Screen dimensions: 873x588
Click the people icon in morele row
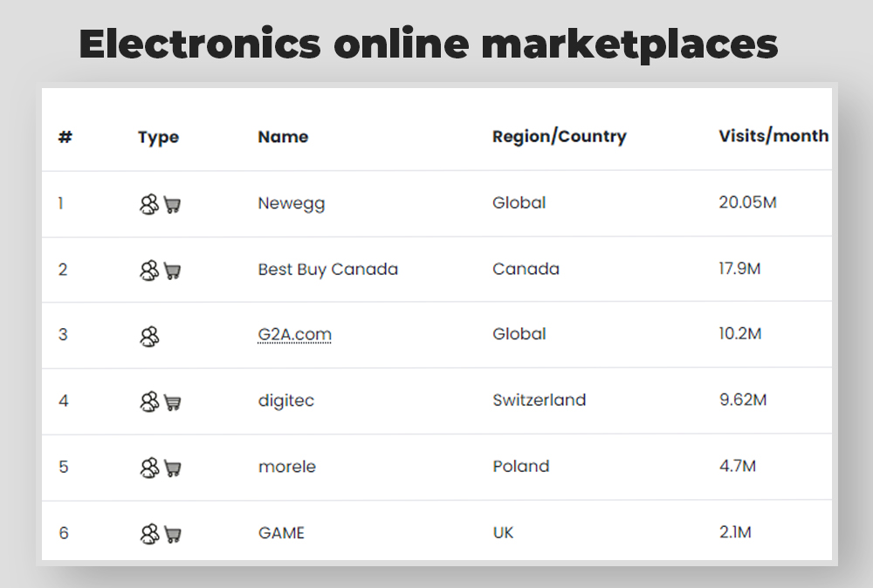click(x=149, y=468)
